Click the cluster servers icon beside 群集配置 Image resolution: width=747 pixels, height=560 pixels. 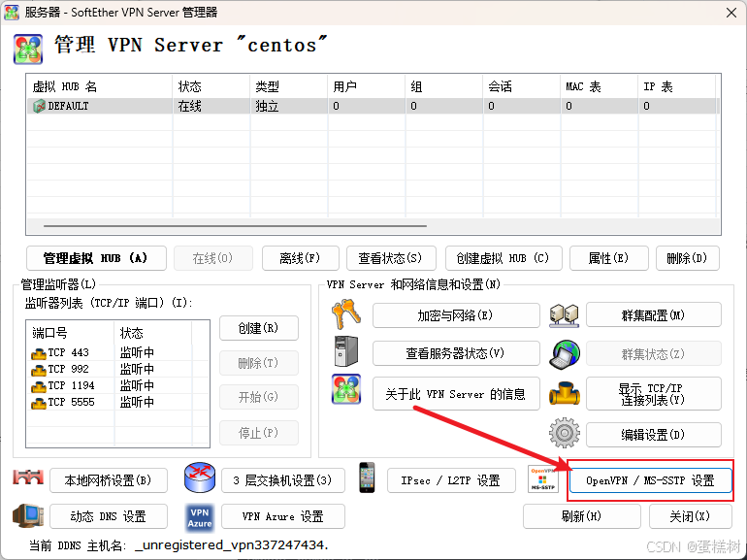[564, 315]
